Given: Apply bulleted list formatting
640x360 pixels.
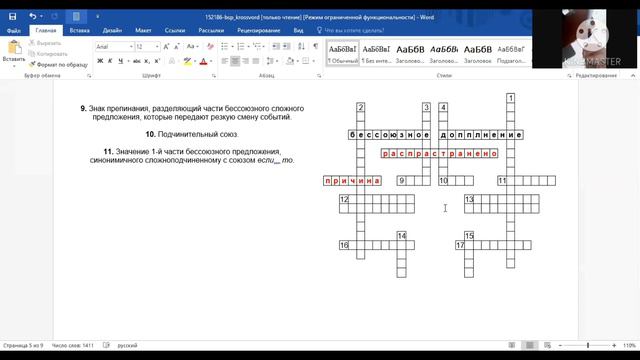Looking at the screenshot, I should [x=224, y=47].
